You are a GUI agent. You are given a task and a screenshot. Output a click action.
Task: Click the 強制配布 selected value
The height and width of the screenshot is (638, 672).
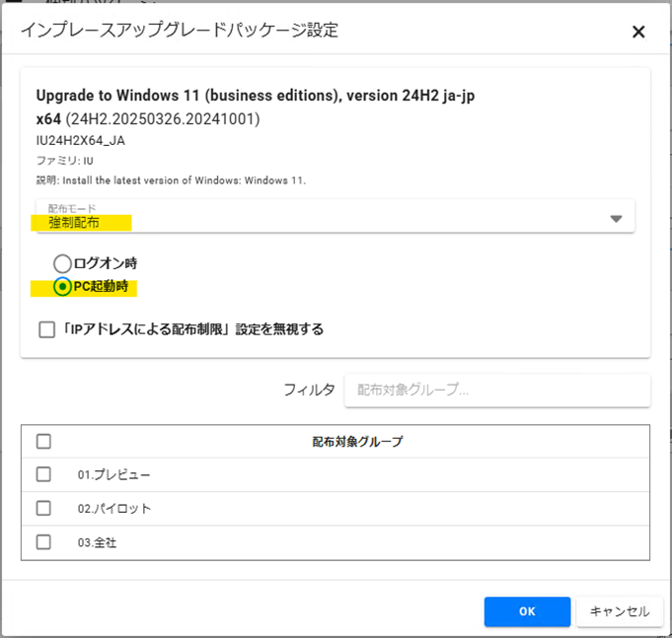click(74, 223)
